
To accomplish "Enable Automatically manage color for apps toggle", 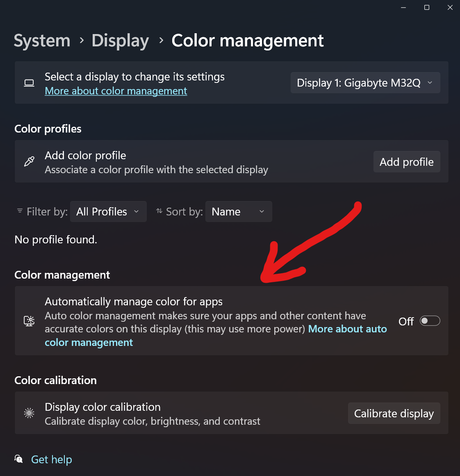I will [430, 321].
